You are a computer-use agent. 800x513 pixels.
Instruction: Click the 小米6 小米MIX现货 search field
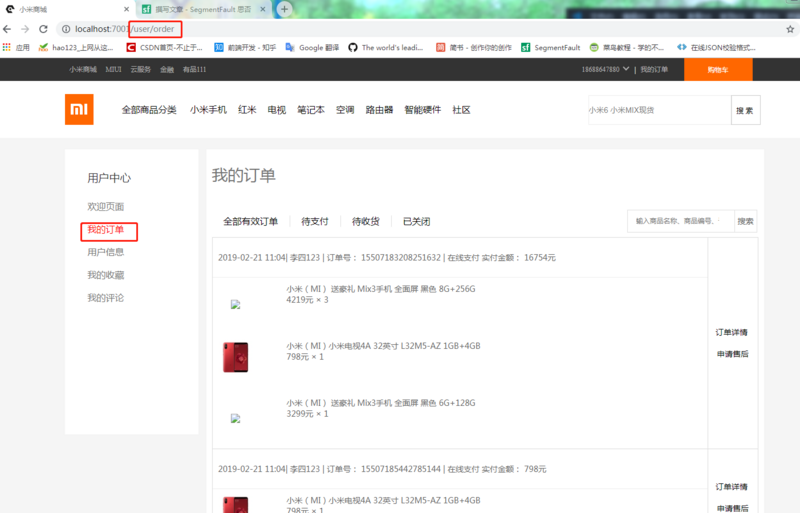(x=660, y=110)
